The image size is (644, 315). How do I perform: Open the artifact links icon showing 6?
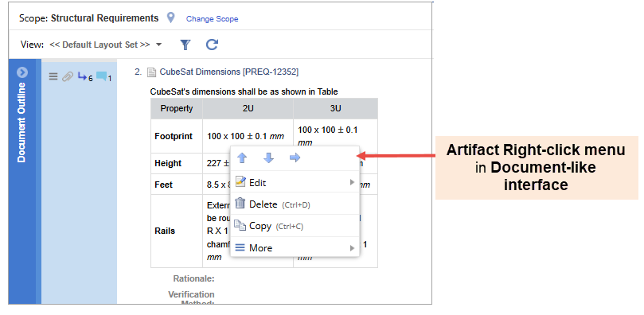(x=85, y=76)
